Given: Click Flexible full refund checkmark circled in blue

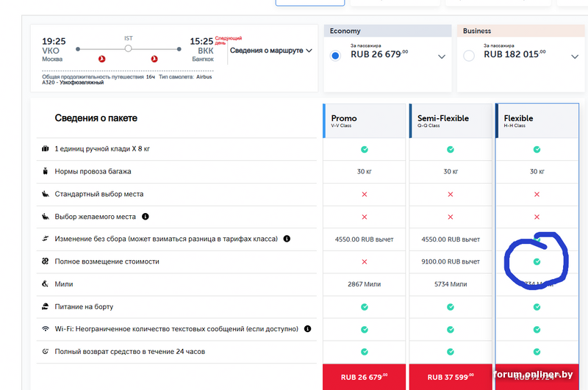Looking at the screenshot, I should coord(537,261).
